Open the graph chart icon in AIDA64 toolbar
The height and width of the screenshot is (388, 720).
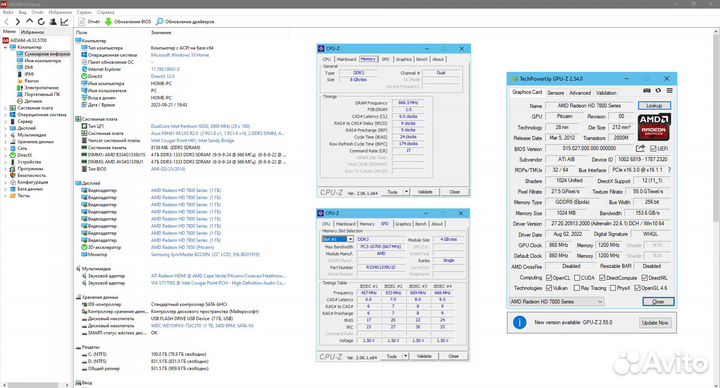click(x=64, y=22)
